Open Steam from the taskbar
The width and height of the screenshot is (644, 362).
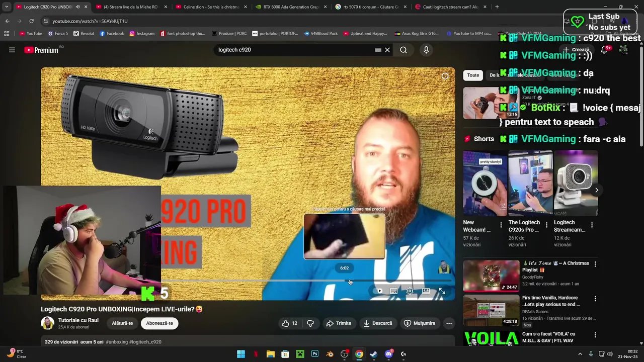coord(374,354)
